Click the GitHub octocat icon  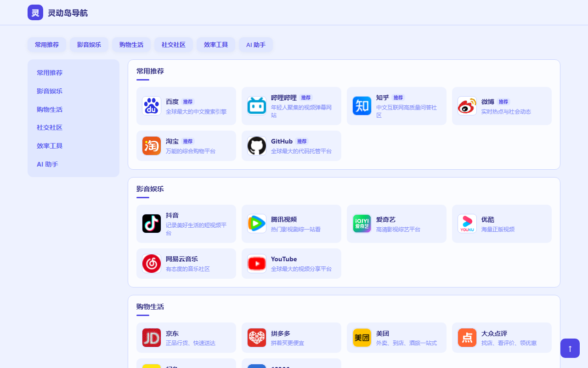pos(257,146)
